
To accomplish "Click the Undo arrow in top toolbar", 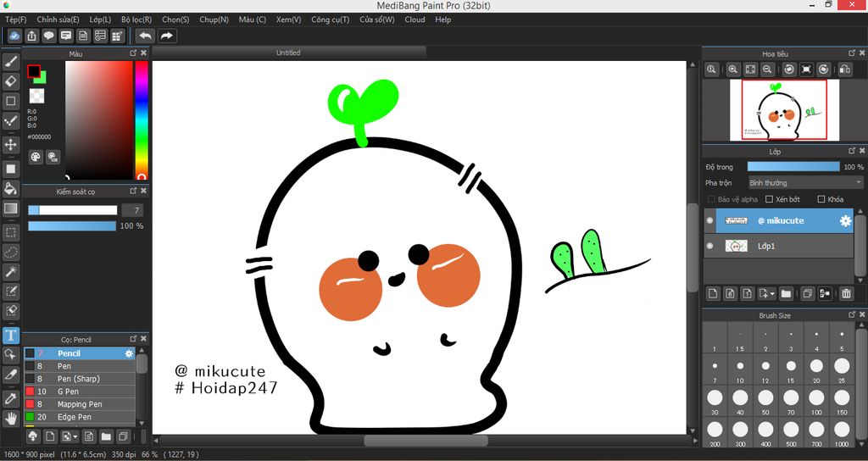I will coord(145,36).
